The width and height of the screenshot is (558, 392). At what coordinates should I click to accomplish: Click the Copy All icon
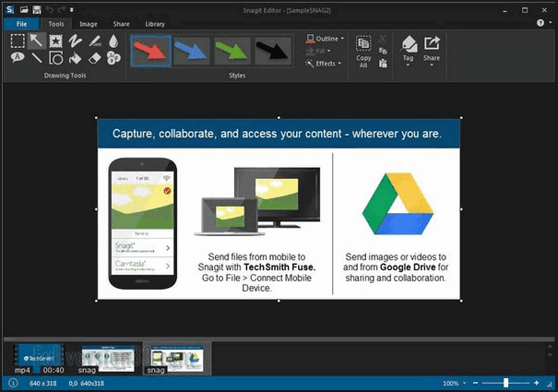point(363,43)
